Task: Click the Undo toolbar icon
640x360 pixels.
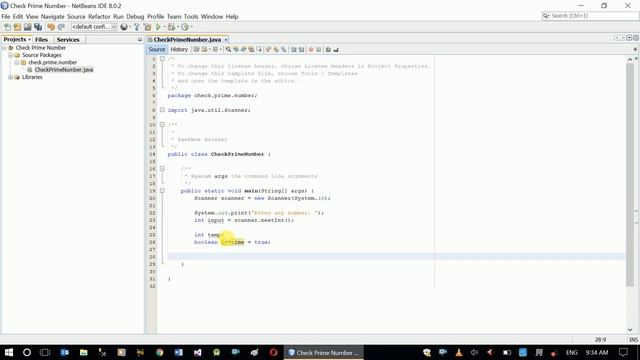Action: tap(51, 27)
